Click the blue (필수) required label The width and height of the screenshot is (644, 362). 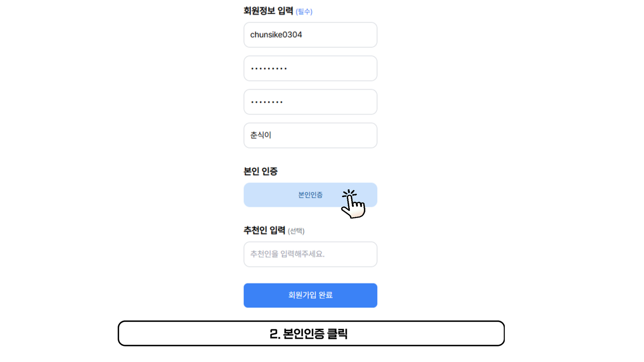(304, 12)
